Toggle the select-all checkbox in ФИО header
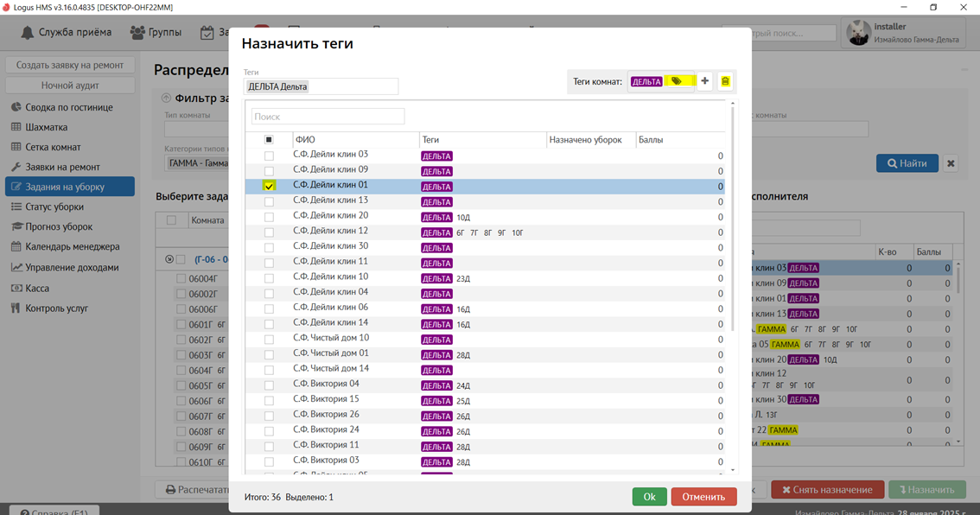Viewport: 980px width, 515px height. point(269,140)
